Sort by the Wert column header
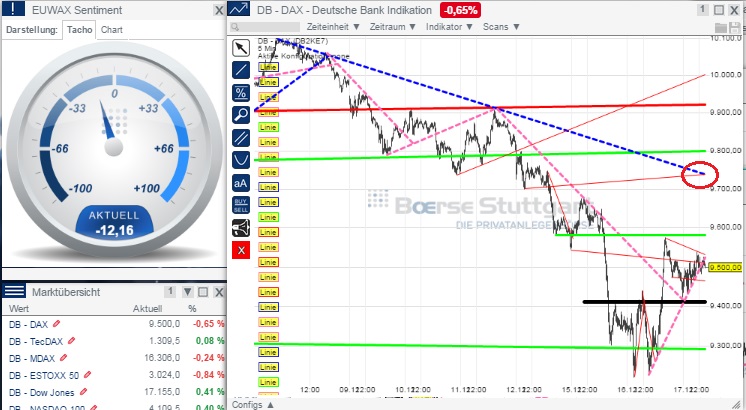Screen dimensions: 746x410 tap(19, 309)
